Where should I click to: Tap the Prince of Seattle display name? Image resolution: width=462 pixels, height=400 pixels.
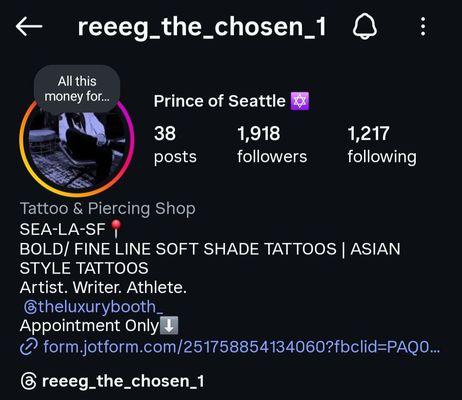pos(219,101)
